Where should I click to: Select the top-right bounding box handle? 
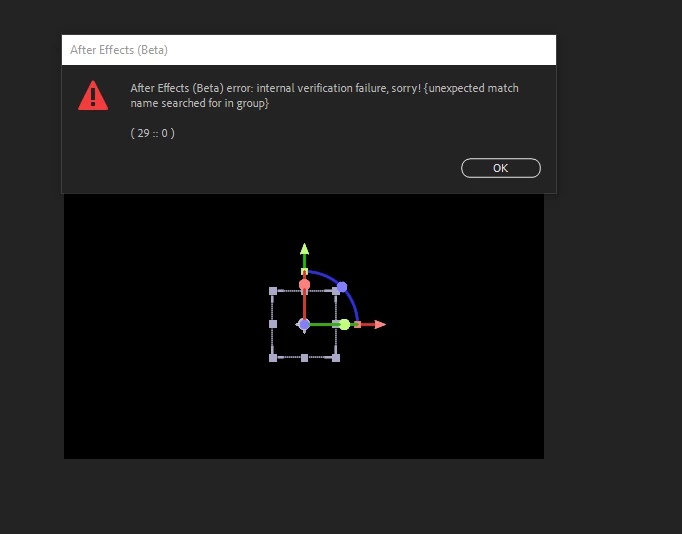point(336,291)
